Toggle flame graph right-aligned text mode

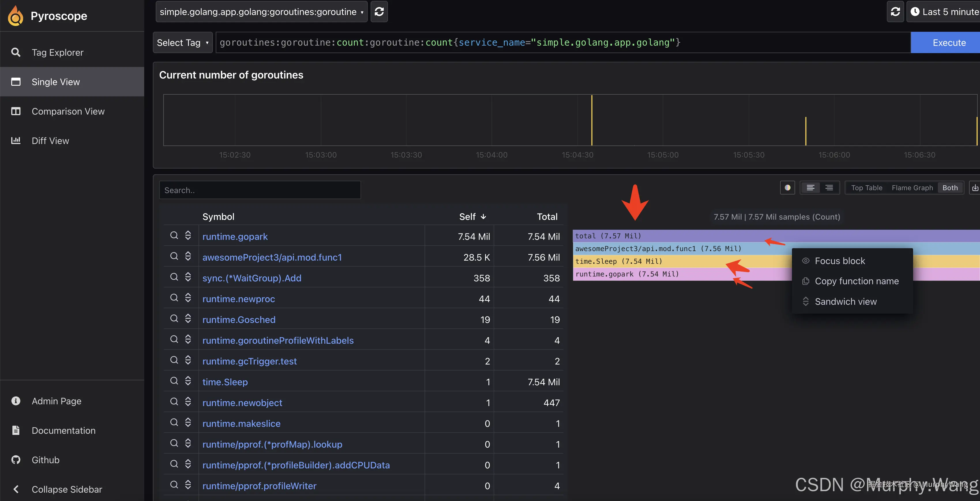tap(829, 188)
